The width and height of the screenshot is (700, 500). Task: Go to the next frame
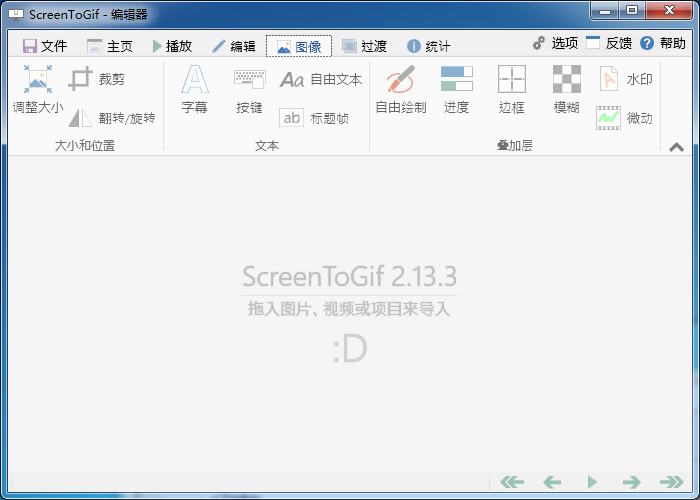[631, 482]
